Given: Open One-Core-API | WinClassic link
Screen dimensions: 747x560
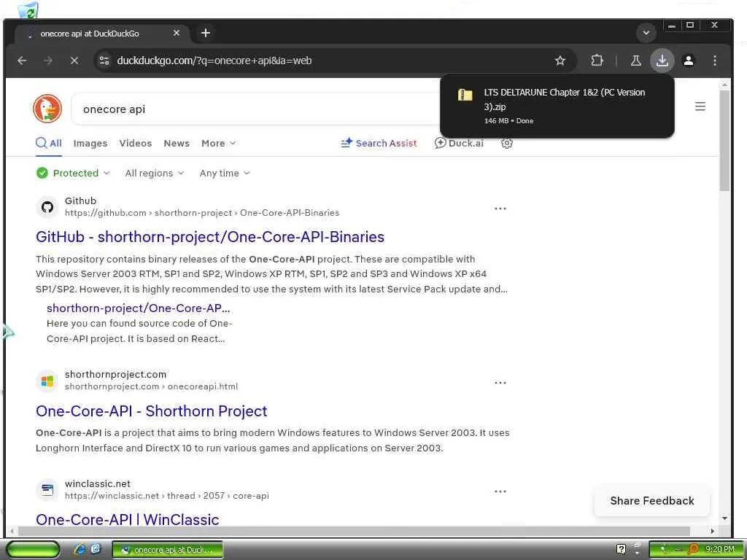Looking at the screenshot, I should coord(127,519).
